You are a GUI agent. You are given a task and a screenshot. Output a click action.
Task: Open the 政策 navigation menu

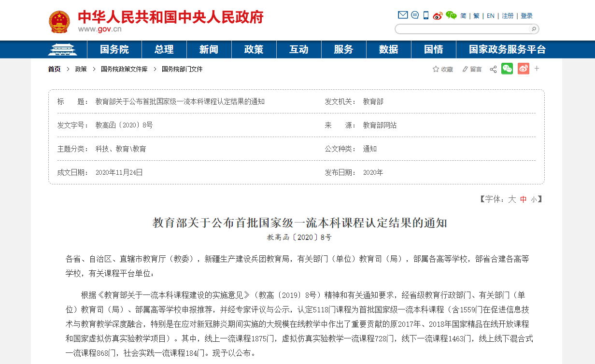tap(254, 50)
